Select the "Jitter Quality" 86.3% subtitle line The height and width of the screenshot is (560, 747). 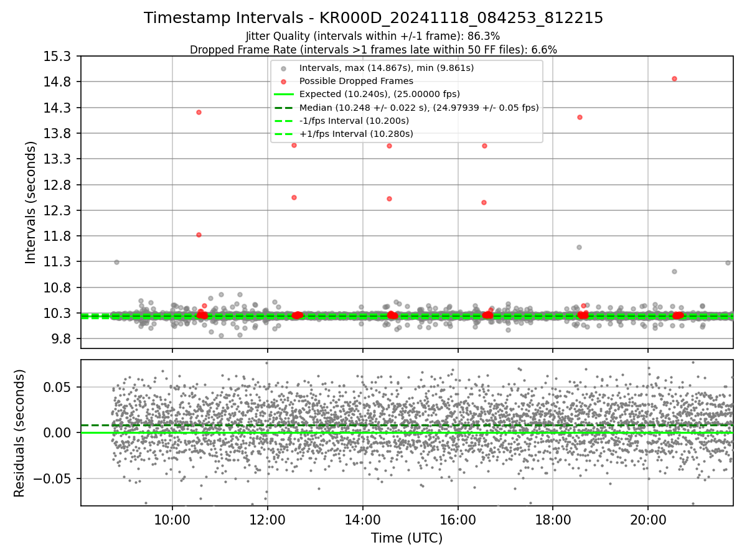(x=373, y=36)
